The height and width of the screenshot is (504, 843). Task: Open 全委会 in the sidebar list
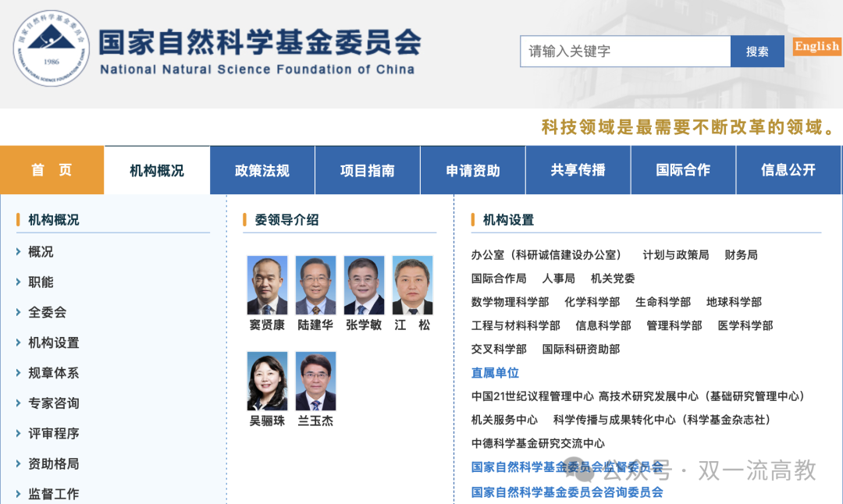48,312
